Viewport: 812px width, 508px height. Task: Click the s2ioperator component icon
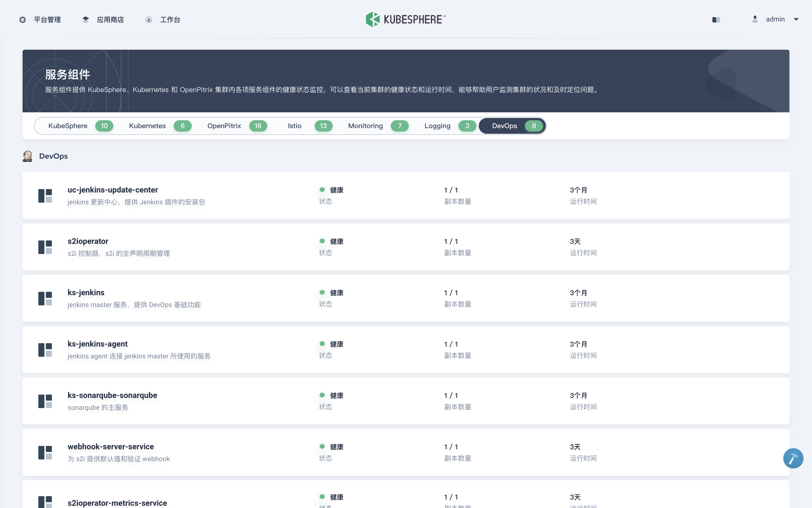click(x=45, y=247)
